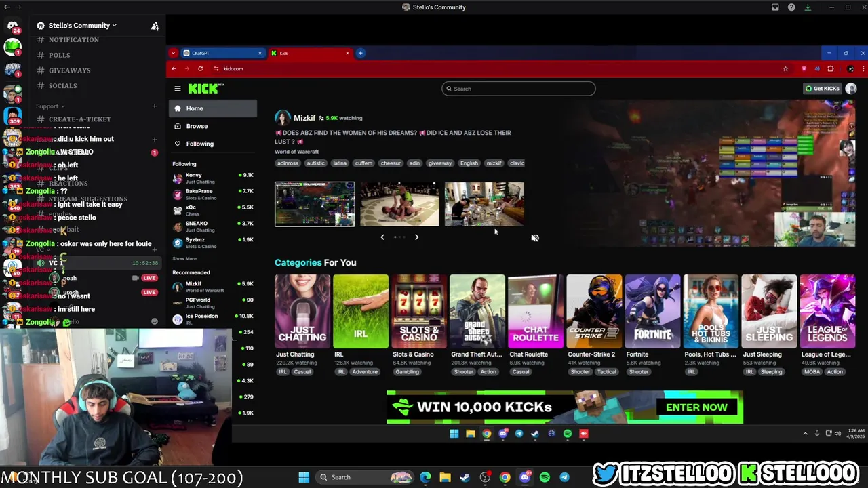Open Discord direct messages home icon

[12, 26]
